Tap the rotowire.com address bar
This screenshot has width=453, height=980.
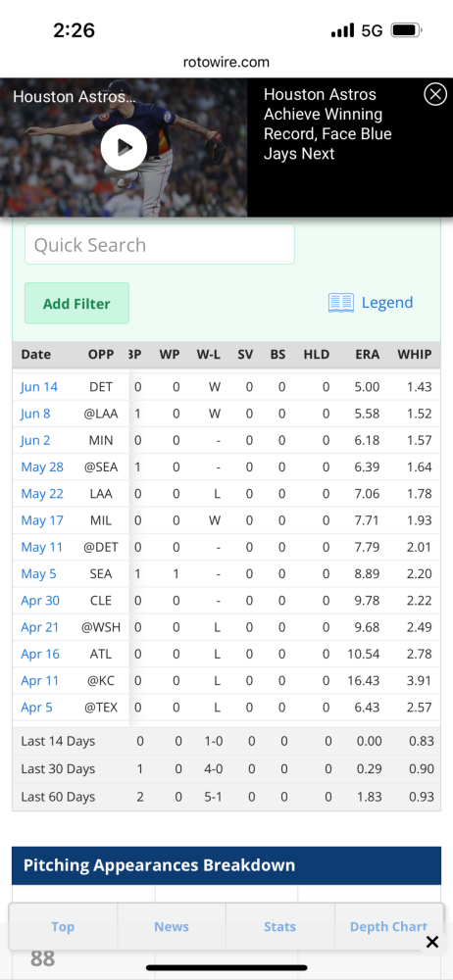(226, 62)
